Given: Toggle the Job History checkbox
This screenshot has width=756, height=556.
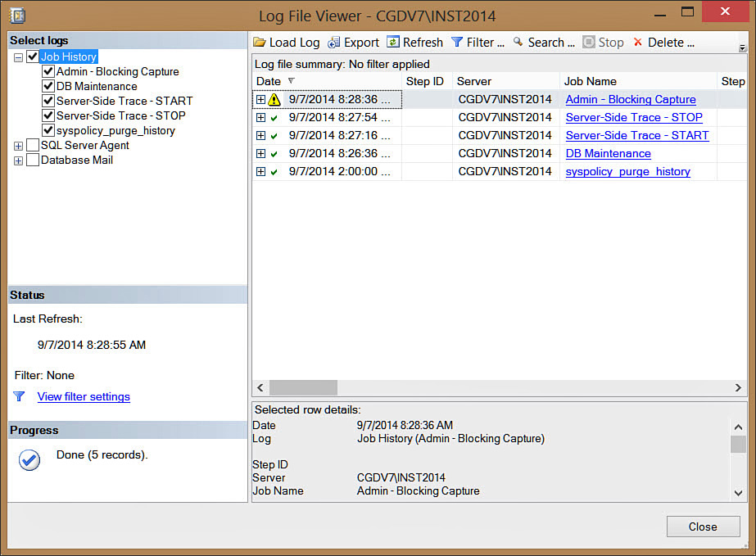Looking at the screenshot, I should [x=32, y=57].
